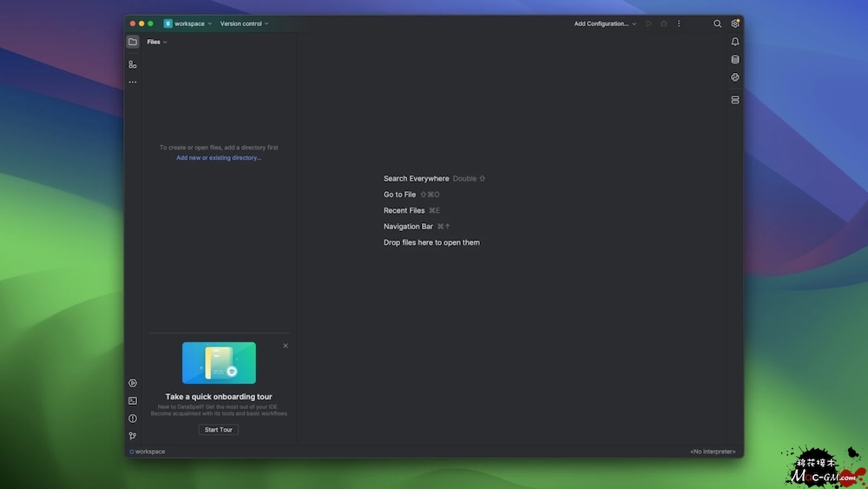Open the run toolbar's vertical more-actions menu
Viewport: 868px width, 489px height.
tap(680, 24)
